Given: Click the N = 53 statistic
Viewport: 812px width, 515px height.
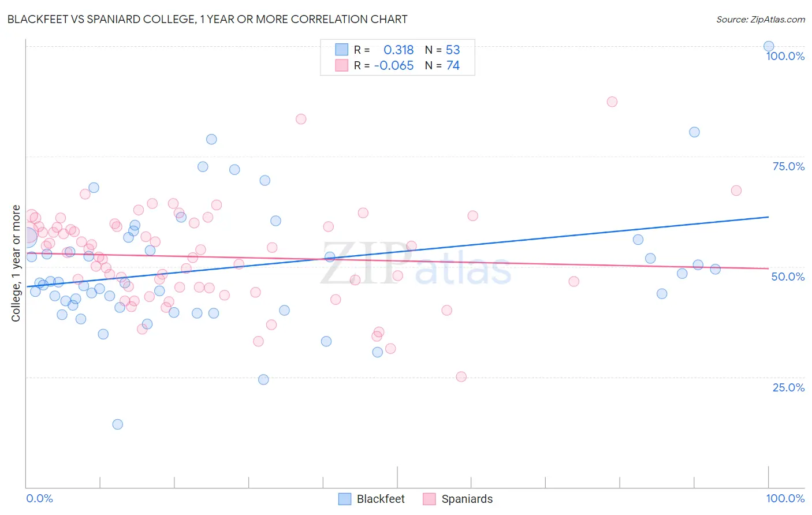Looking at the screenshot, I should pos(442,50).
